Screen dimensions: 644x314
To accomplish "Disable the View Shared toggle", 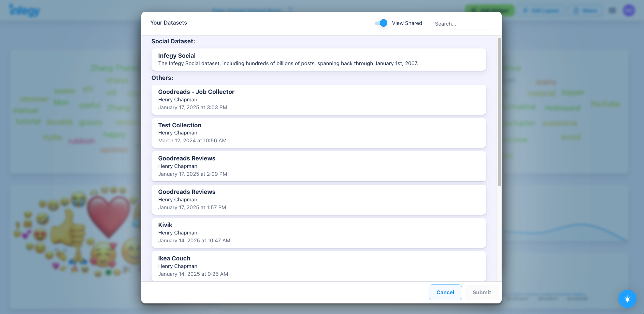I will click(x=380, y=23).
